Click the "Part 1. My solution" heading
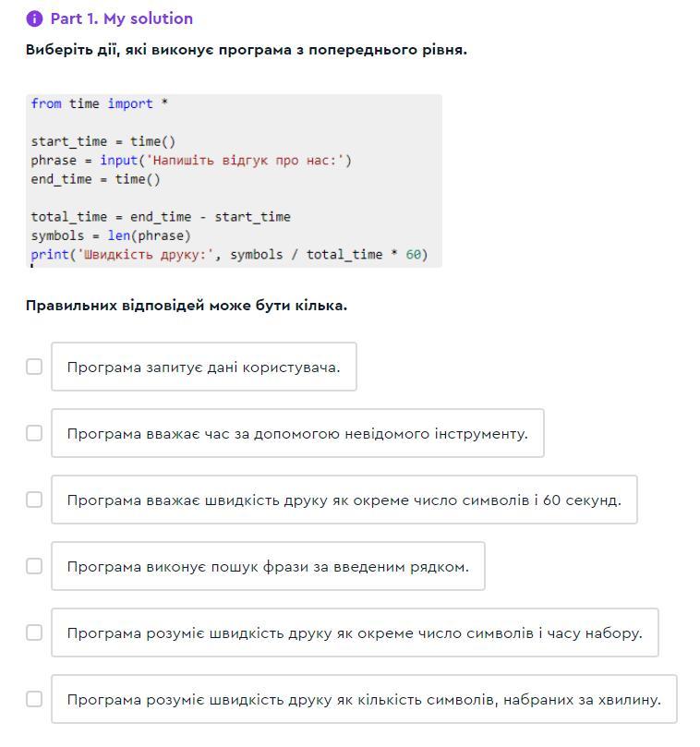 coord(122,18)
